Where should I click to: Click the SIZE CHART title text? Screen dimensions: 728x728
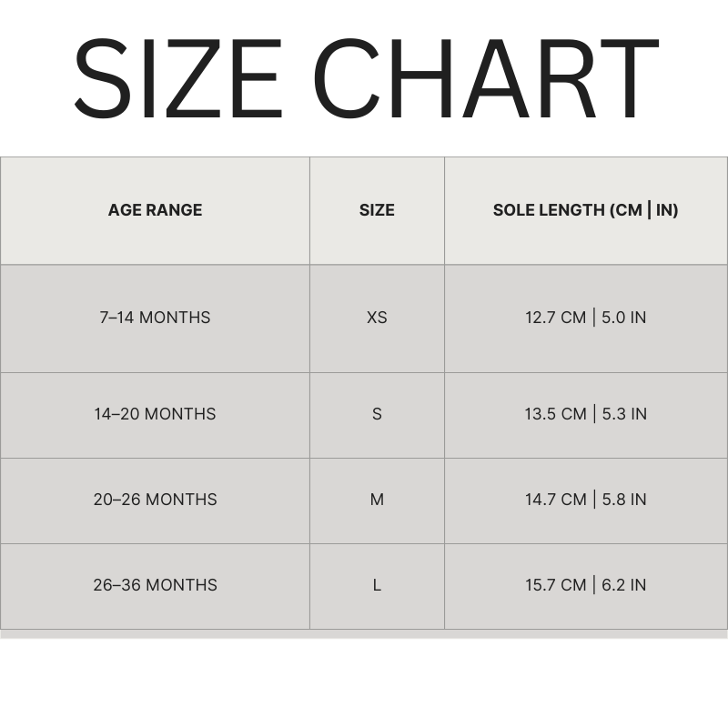click(364, 79)
